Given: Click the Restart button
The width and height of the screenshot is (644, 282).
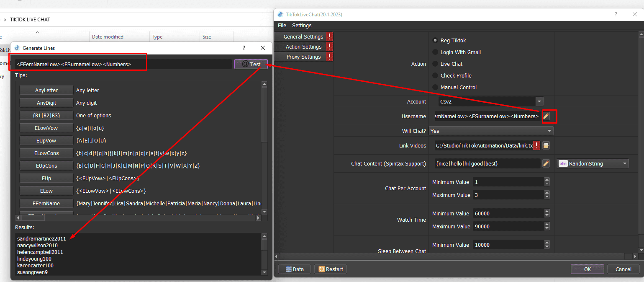Looking at the screenshot, I should point(331,269).
